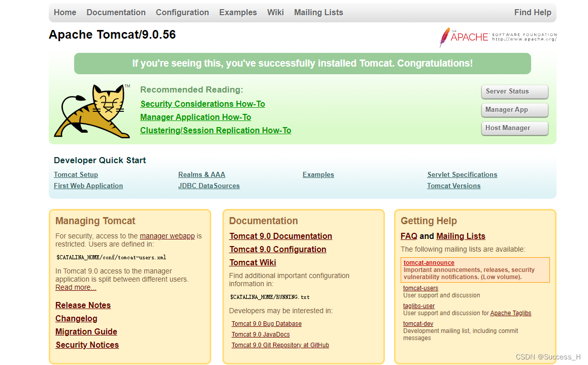
Task: Click the successfully installed Tomcat congratulations banner
Action: point(302,64)
